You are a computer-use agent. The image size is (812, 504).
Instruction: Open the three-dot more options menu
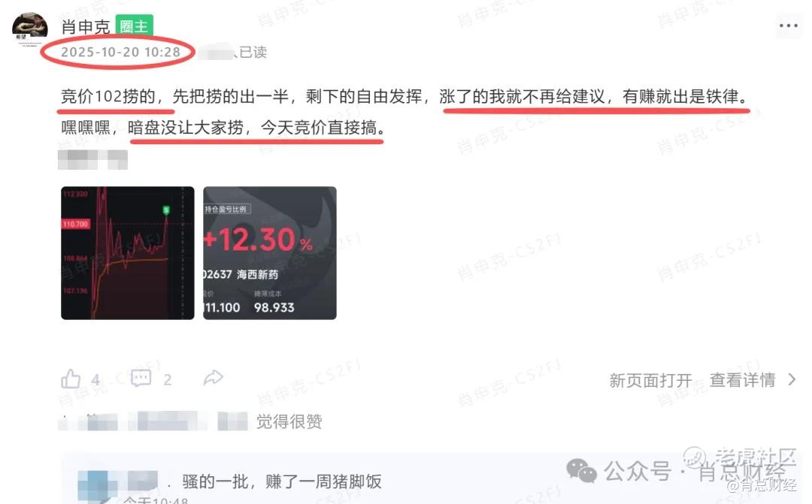[788, 26]
